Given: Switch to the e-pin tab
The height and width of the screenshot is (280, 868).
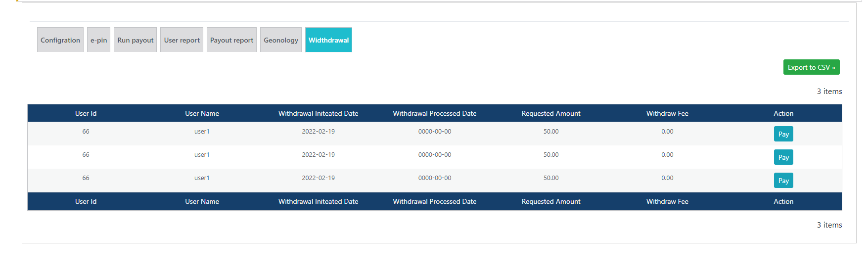Looking at the screenshot, I should pyautogui.click(x=98, y=40).
